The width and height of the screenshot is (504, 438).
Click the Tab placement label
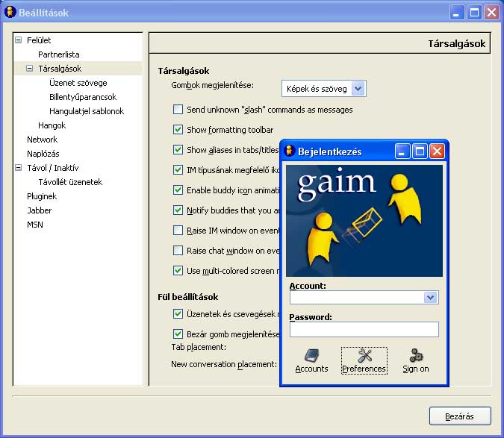(x=199, y=347)
